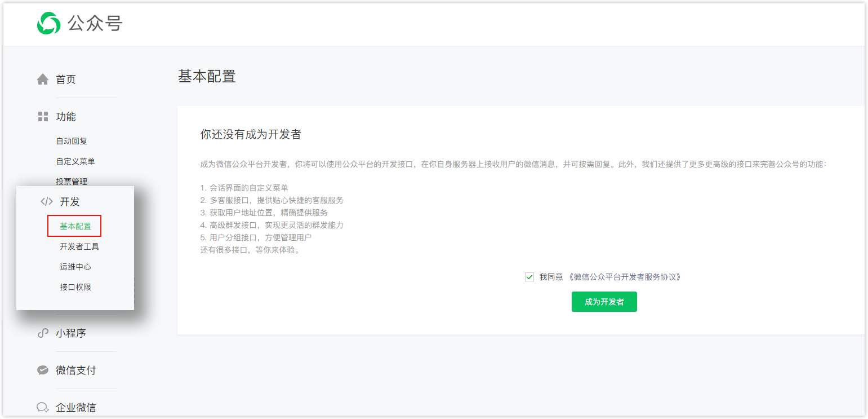868x419 pixels.
Task: Click the home icon beside 首页
Action: point(43,80)
